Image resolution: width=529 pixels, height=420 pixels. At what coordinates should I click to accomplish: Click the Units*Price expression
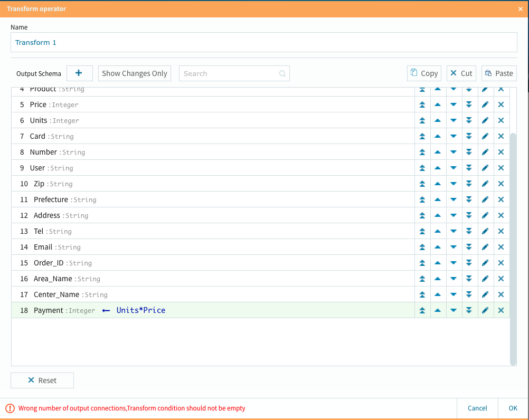coord(140,310)
